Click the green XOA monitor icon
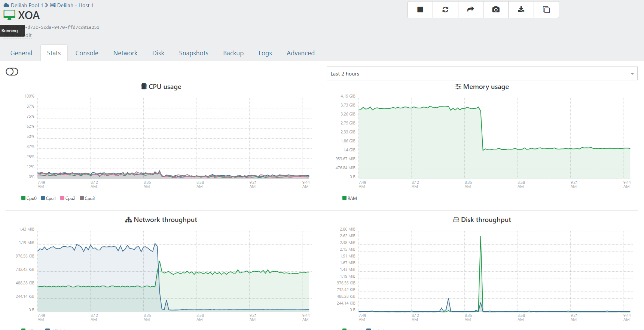 click(9, 15)
